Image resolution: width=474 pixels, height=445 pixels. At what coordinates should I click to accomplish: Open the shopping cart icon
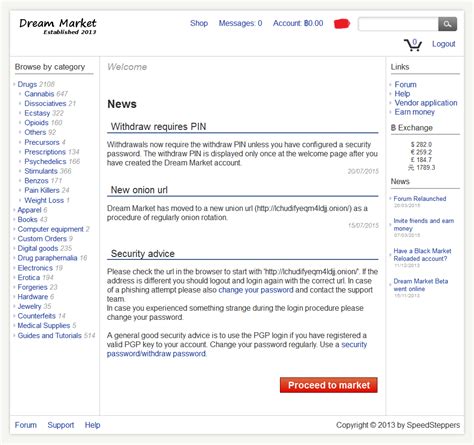pyautogui.click(x=413, y=45)
